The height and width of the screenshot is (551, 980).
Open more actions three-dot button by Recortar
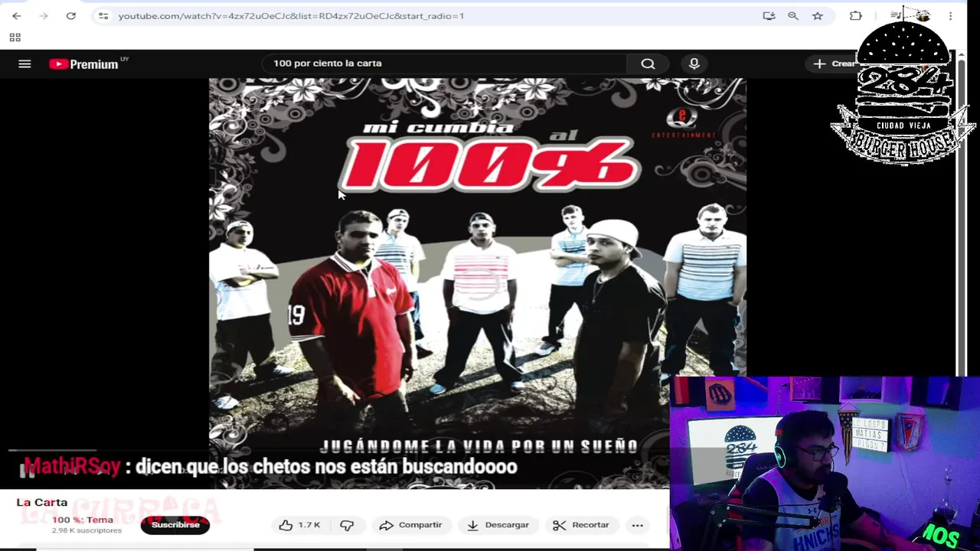[637, 525]
